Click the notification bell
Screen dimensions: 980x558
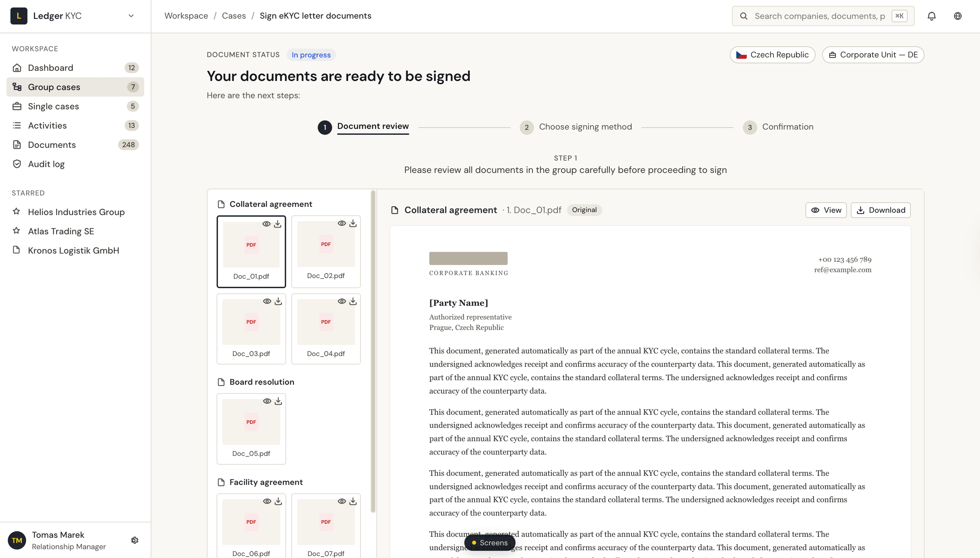click(932, 16)
